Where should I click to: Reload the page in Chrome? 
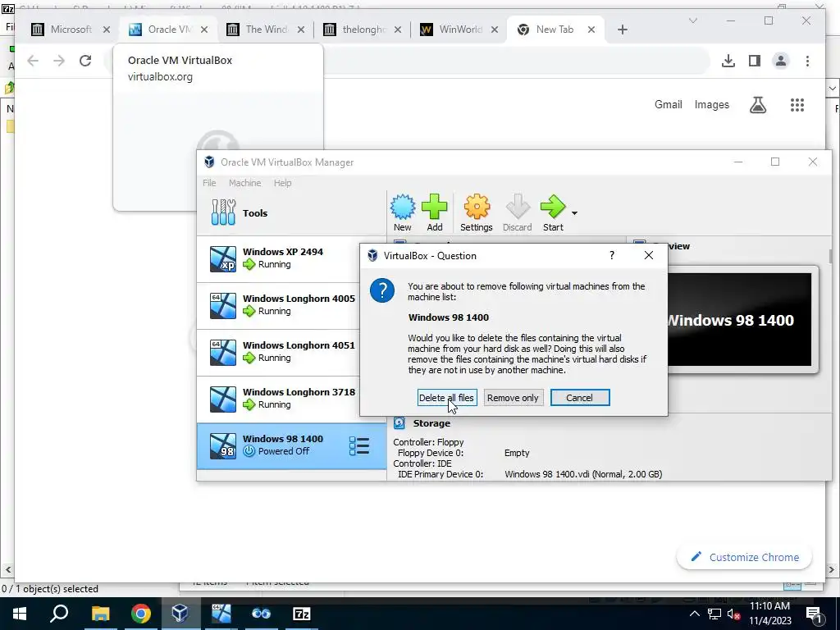pos(85,61)
